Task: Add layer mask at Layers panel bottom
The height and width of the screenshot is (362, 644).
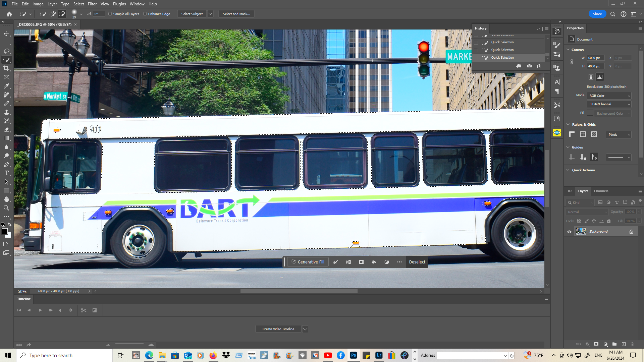Action: 596,344
